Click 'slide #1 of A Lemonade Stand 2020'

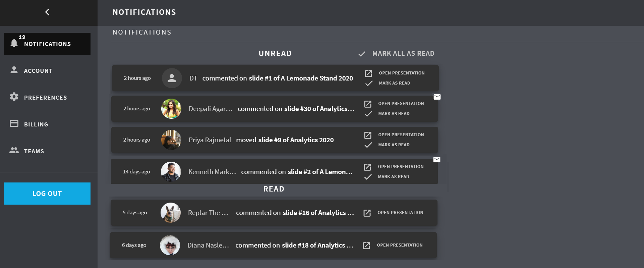[x=301, y=78]
